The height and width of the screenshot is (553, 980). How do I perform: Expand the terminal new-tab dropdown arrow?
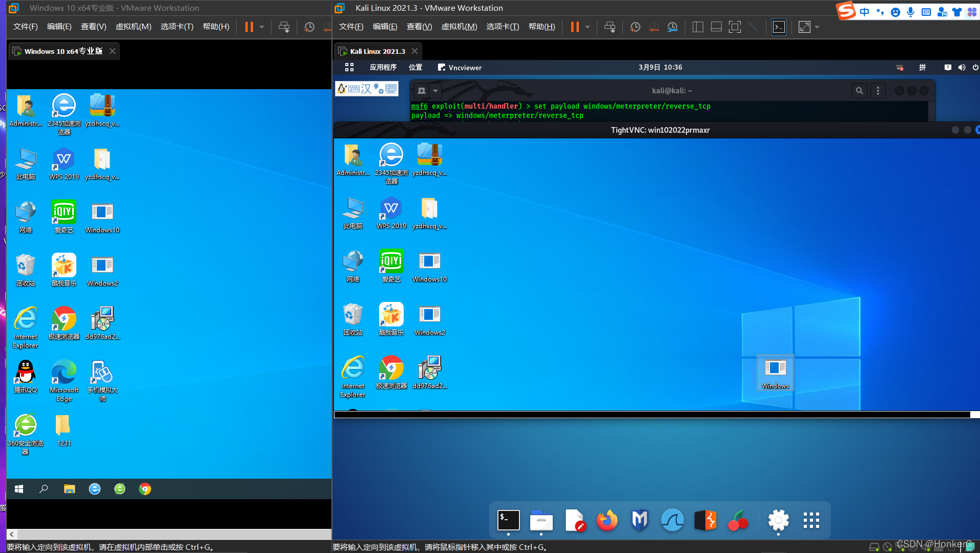pyautogui.click(x=435, y=91)
